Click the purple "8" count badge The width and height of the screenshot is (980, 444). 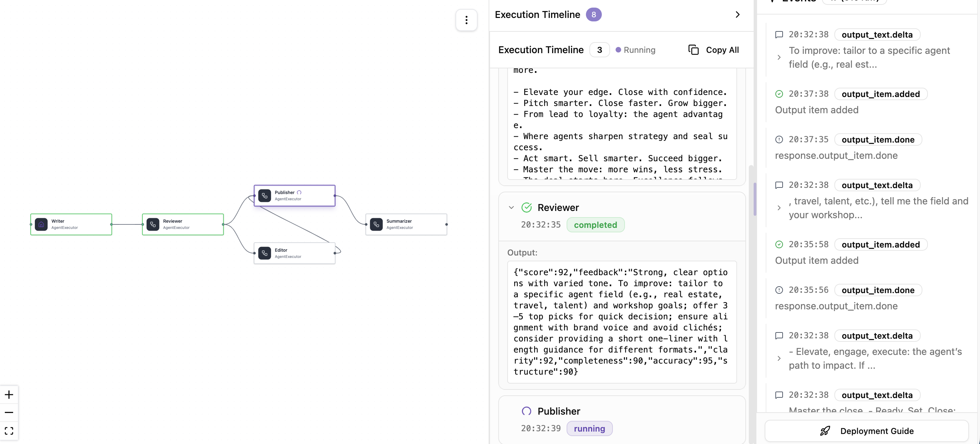coord(594,15)
